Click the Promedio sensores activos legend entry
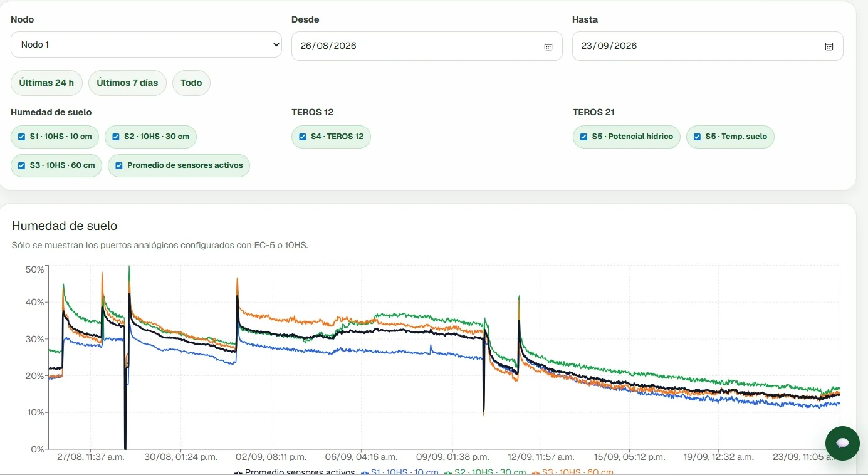This screenshot has width=868, height=475. pyautogui.click(x=295, y=472)
